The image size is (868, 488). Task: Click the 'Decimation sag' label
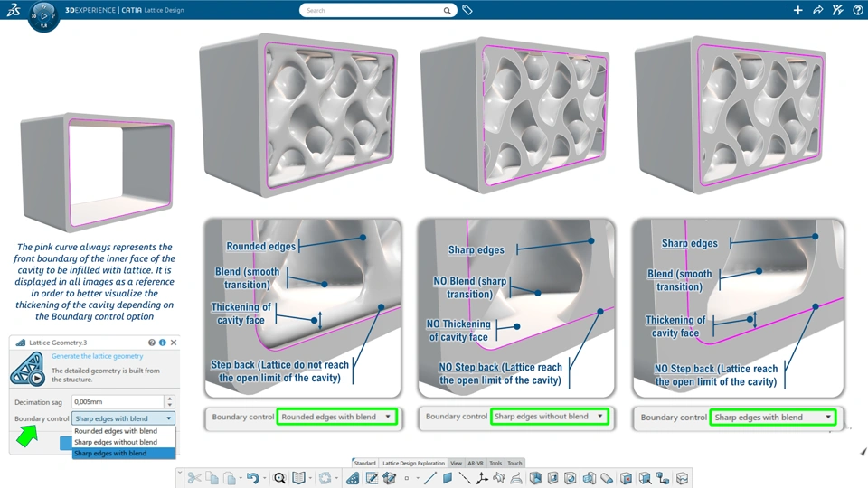(38, 402)
